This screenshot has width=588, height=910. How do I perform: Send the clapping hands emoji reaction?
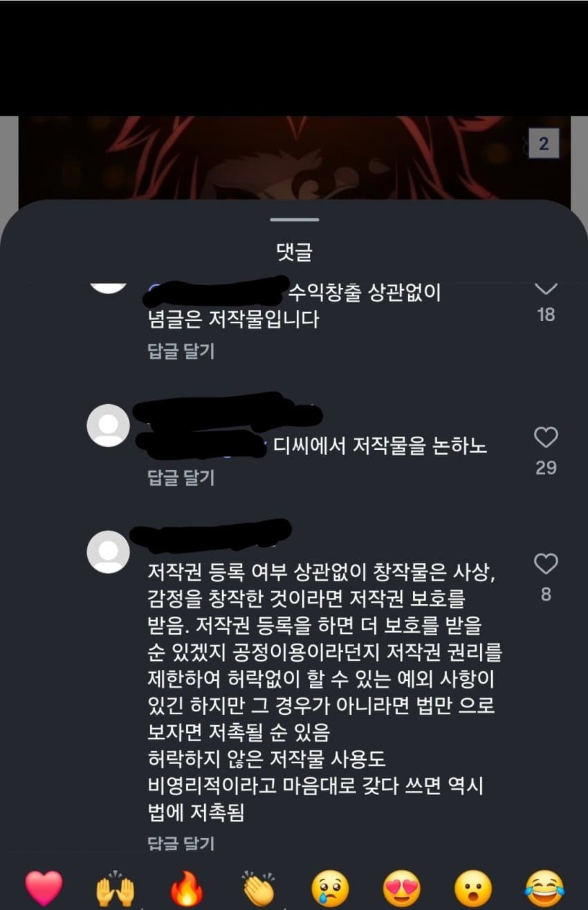pyautogui.click(x=259, y=888)
